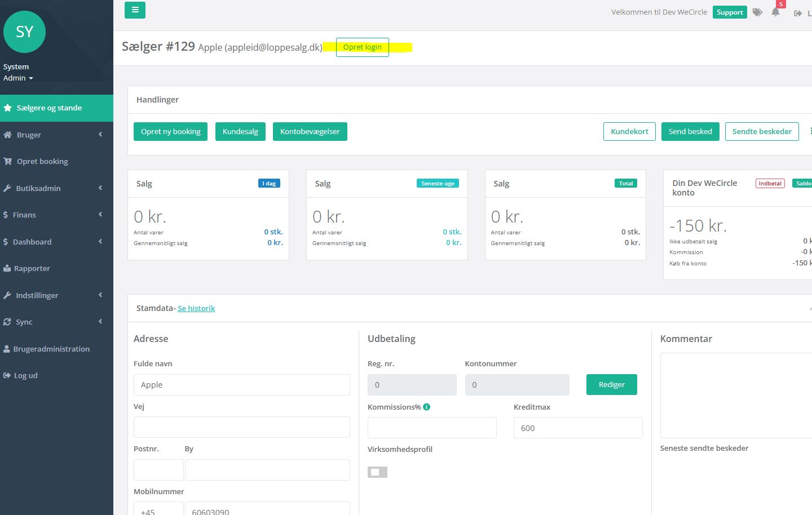Expand the Sync submenu chevron

100,321
